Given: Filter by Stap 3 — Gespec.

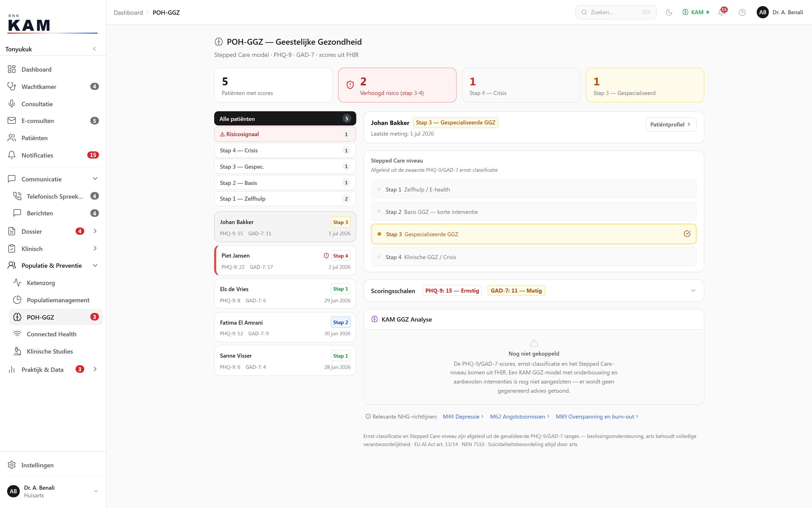Looking at the screenshot, I should [285, 167].
